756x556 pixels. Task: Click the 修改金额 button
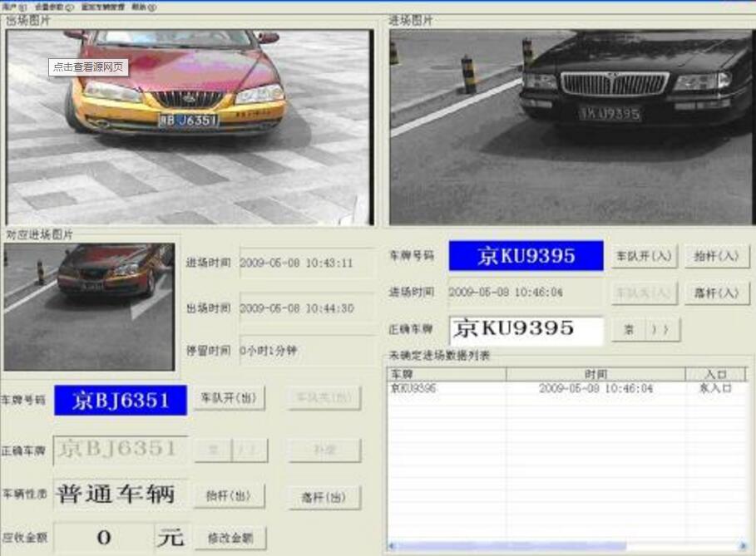pos(230,539)
